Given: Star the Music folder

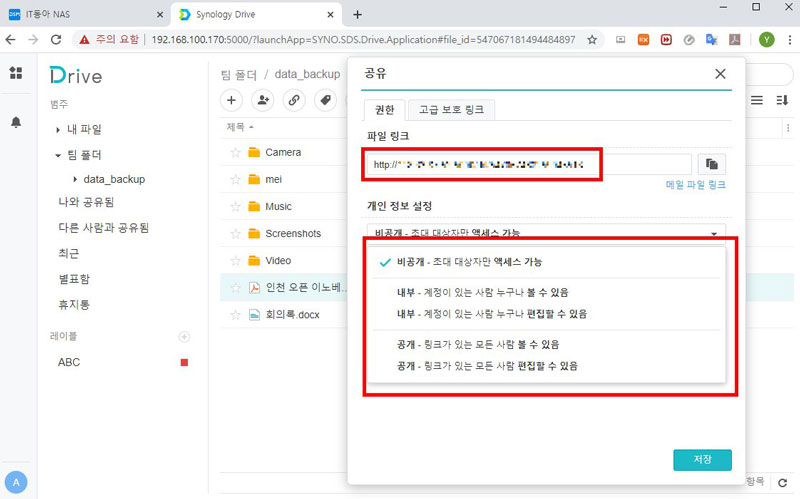Looking at the screenshot, I should click(236, 206).
